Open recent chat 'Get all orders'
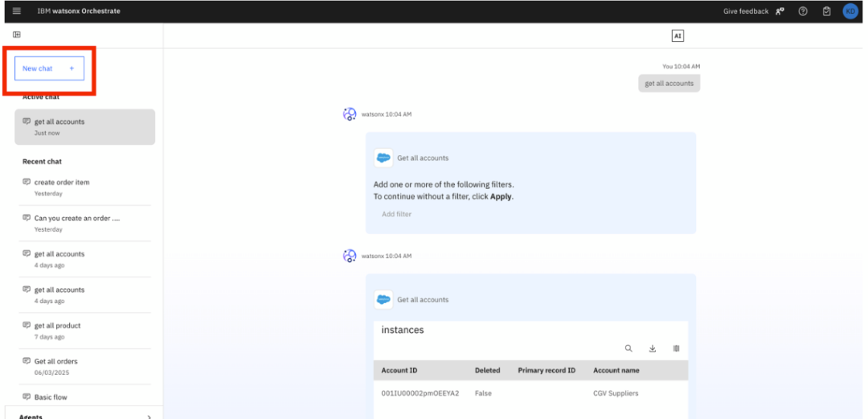The image size is (868, 419). (x=84, y=367)
